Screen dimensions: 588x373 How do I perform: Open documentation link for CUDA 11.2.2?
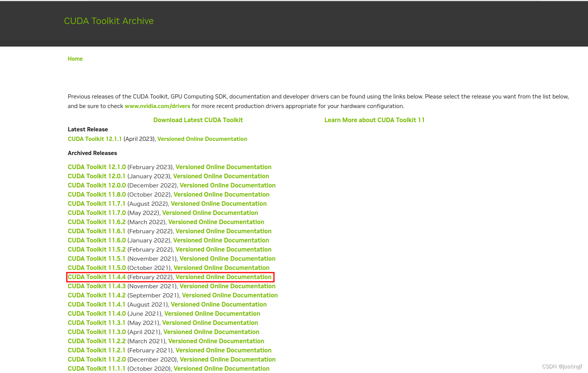(216, 341)
